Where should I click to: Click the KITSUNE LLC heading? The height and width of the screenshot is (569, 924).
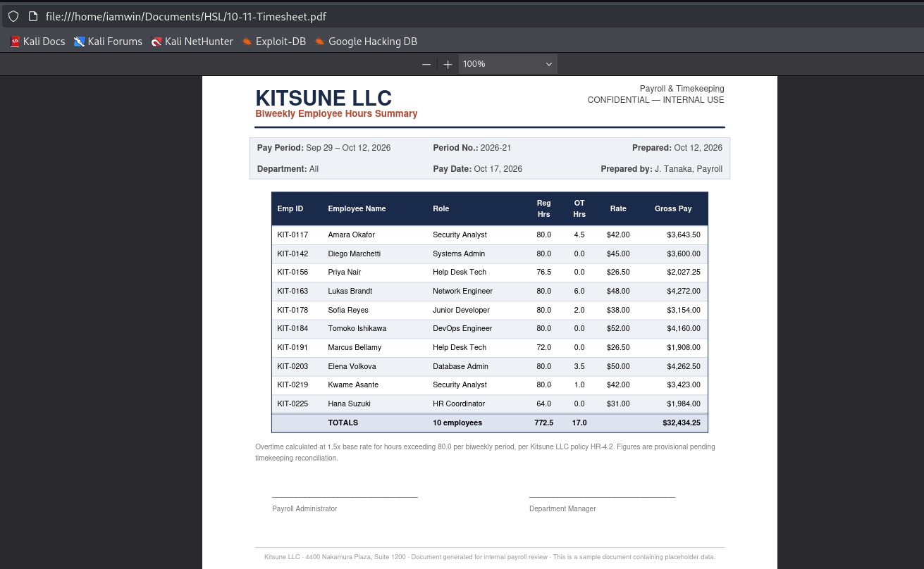click(x=324, y=98)
